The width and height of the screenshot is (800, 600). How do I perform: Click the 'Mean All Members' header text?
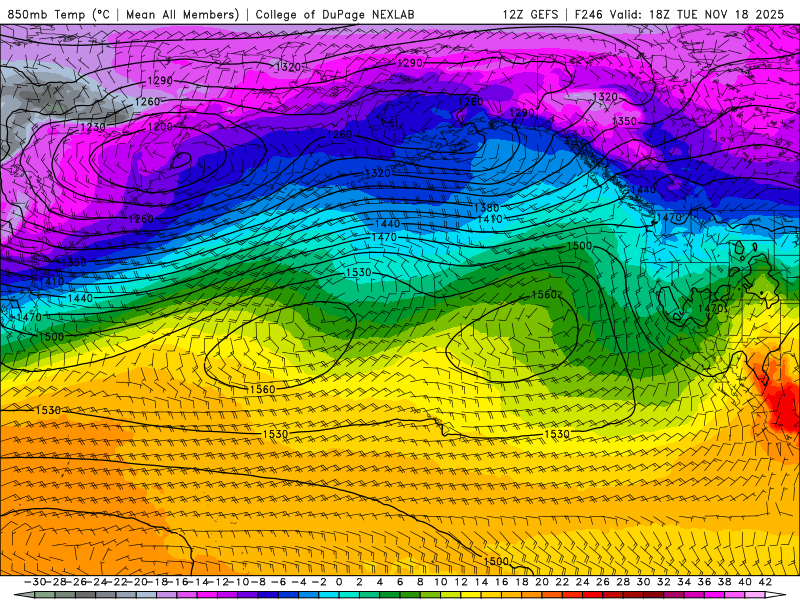(x=182, y=14)
